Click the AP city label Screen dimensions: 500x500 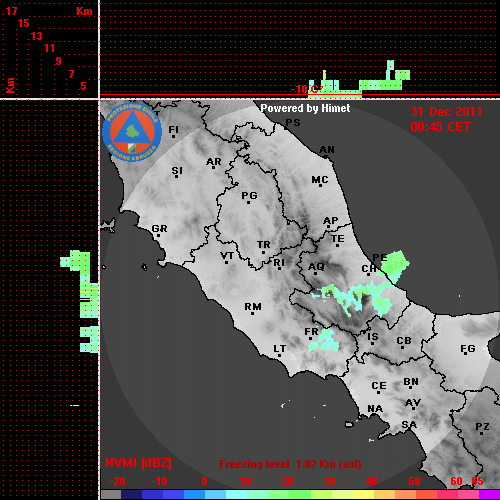[330, 220]
